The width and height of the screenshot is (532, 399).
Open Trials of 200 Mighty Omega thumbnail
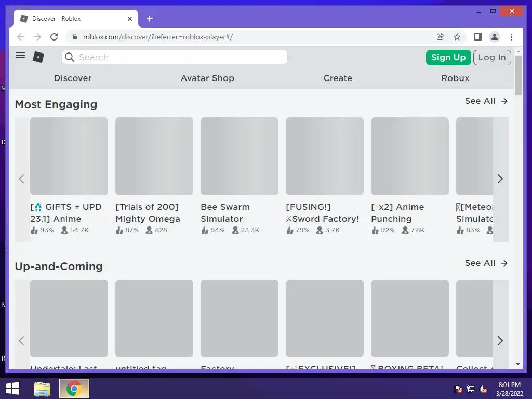click(x=154, y=156)
